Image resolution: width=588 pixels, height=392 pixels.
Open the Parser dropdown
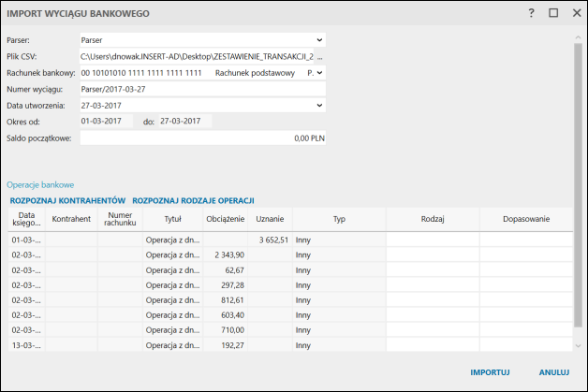coord(319,40)
